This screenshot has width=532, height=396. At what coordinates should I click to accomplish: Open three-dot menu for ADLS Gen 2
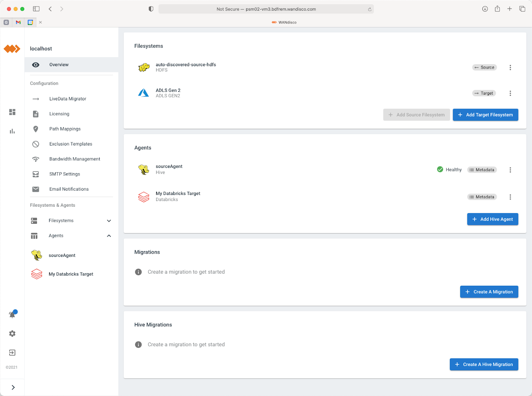pyautogui.click(x=510, y=93)
